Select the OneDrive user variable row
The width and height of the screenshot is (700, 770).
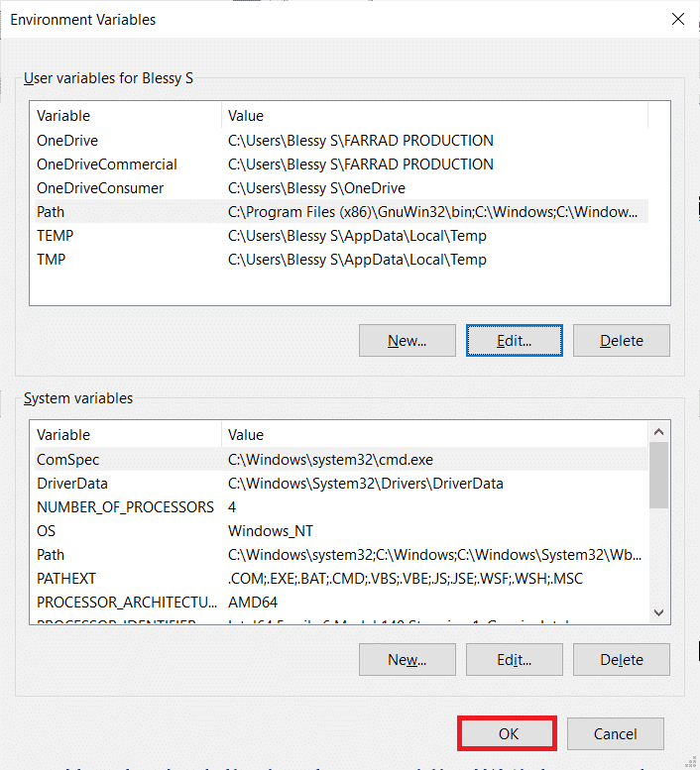pos(341,141)
